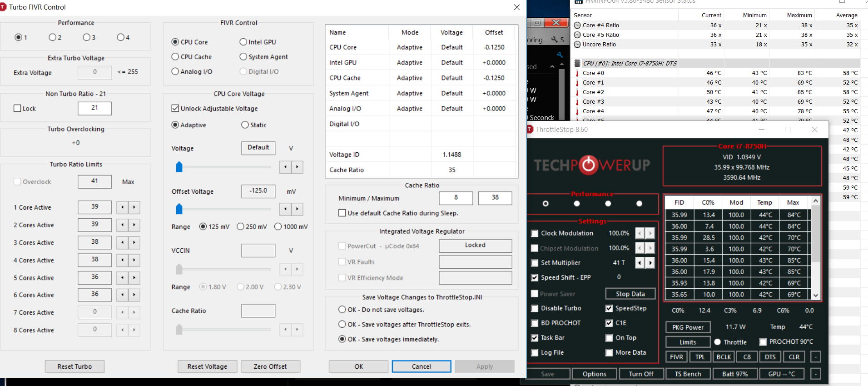Viewport: 868px width, 386px height.
Task: Check the Non Turbo Ratio Lock box
Action: 18,108
